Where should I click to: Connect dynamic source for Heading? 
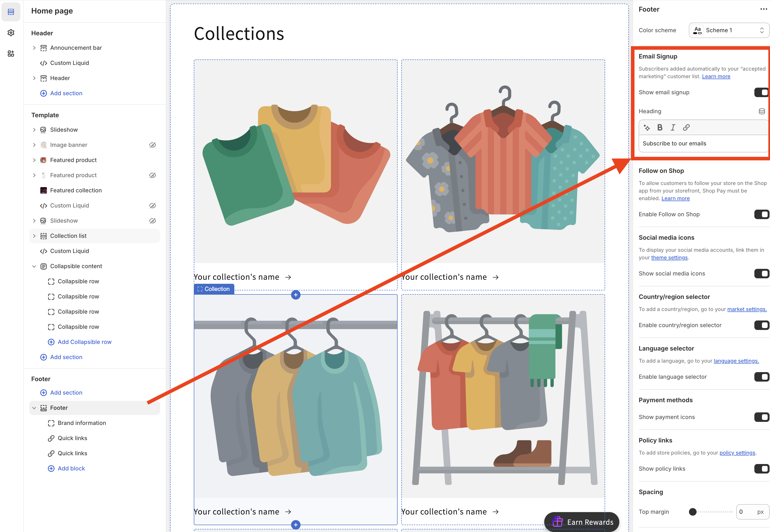762,111
